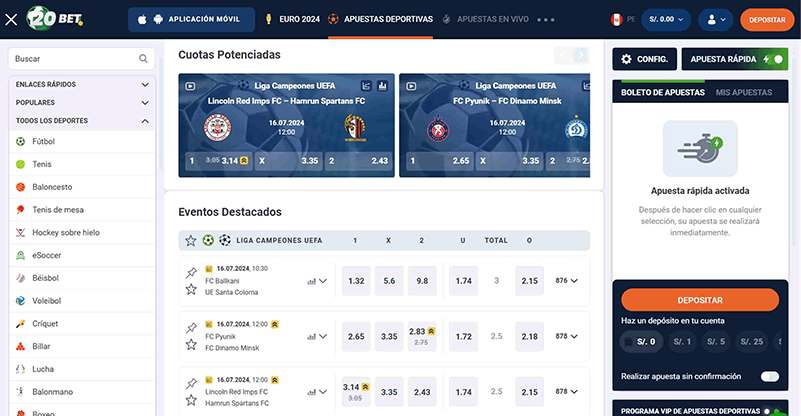Expand stats dropdown for FC Pyunik match
Screen dimensions: 801x416
pyautogui.click(x=317, y=336)
